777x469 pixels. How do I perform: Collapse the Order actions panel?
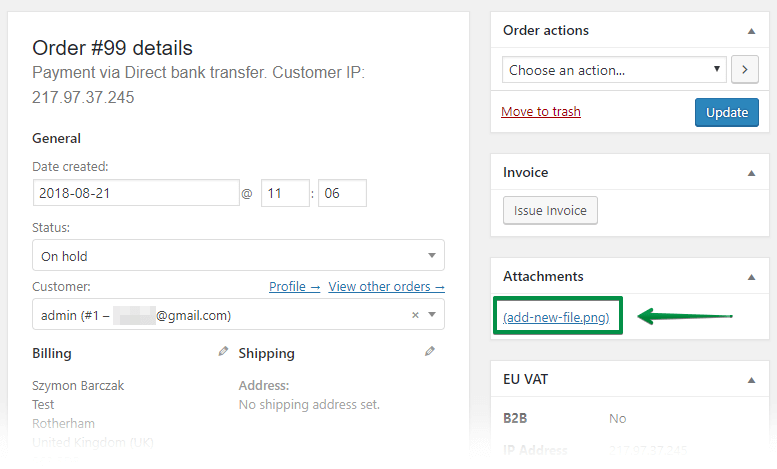coord(751,31)
